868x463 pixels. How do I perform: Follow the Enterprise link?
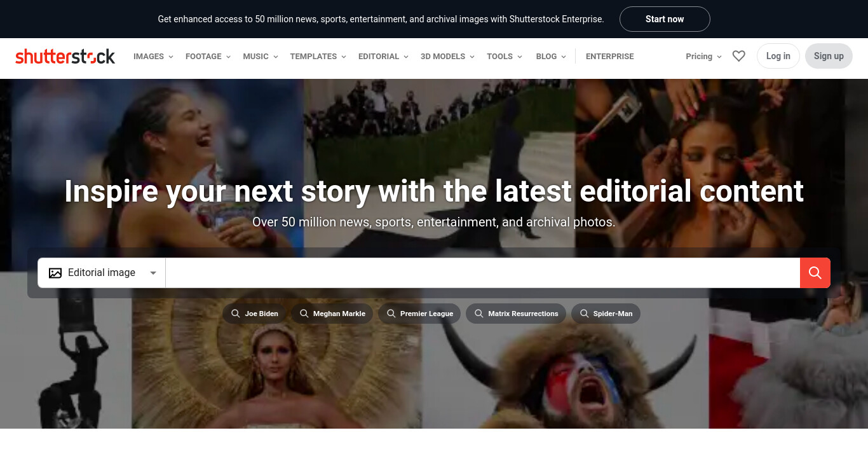(x=609, y=56)
